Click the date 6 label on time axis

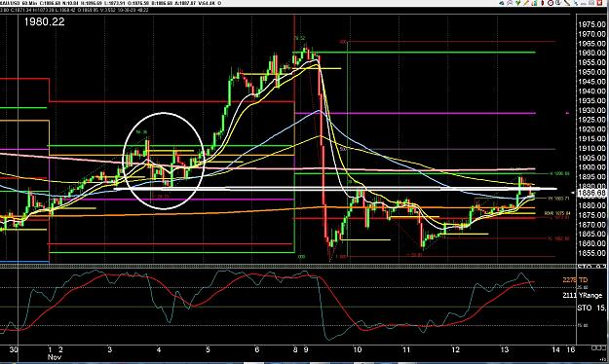(x=256, y=349)
